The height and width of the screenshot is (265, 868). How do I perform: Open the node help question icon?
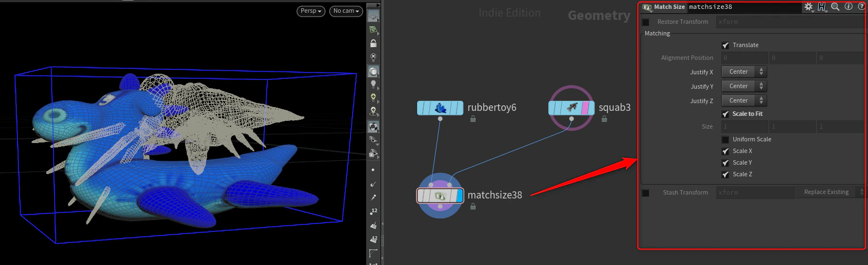point(861,7)
